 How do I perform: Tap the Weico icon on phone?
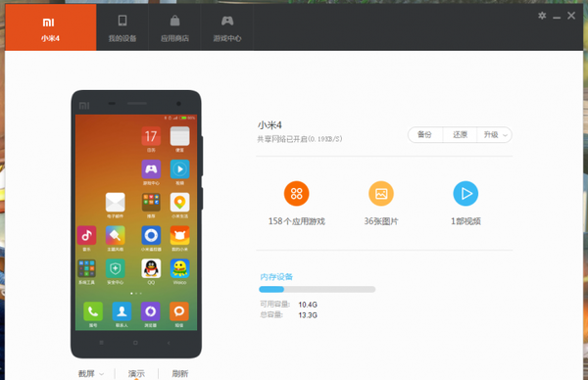tap(180, 268)
